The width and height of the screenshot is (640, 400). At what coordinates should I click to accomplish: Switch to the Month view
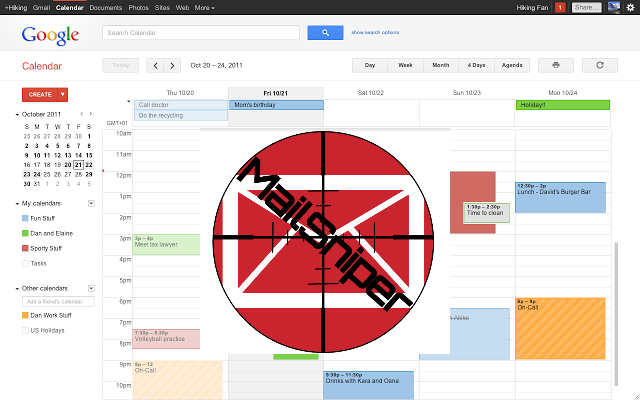tap(440, 65)
